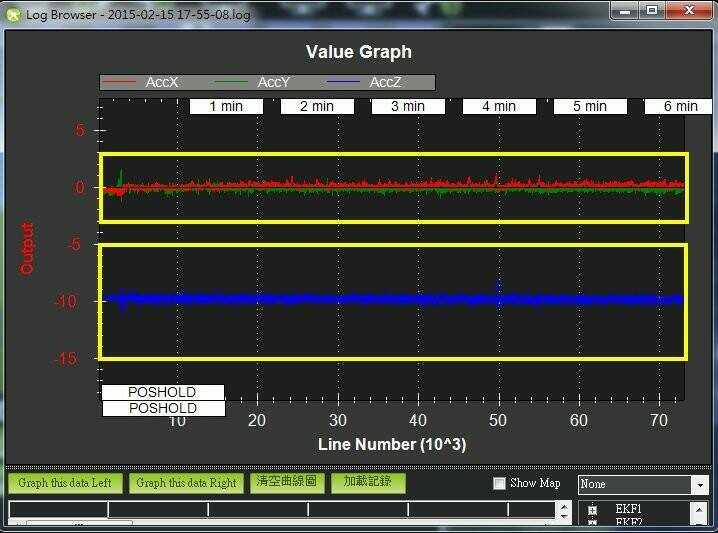
Task: Open the None dropdown list
Action: click(x=699, y=485)
